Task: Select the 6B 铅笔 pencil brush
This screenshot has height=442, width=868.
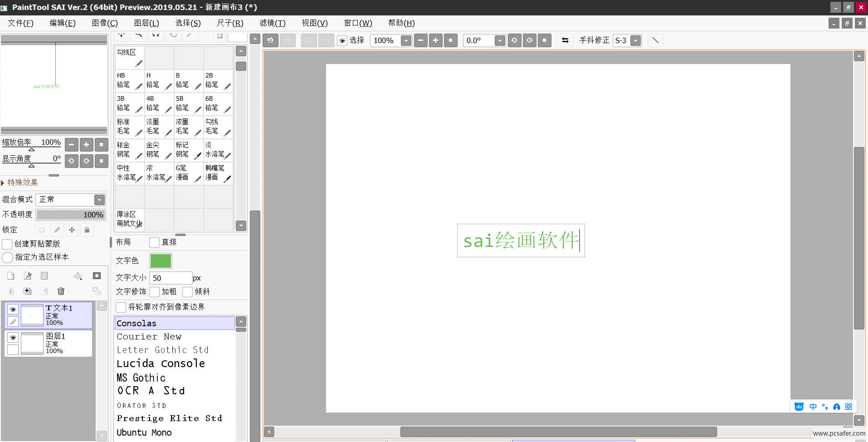Action: click(218, 104)
